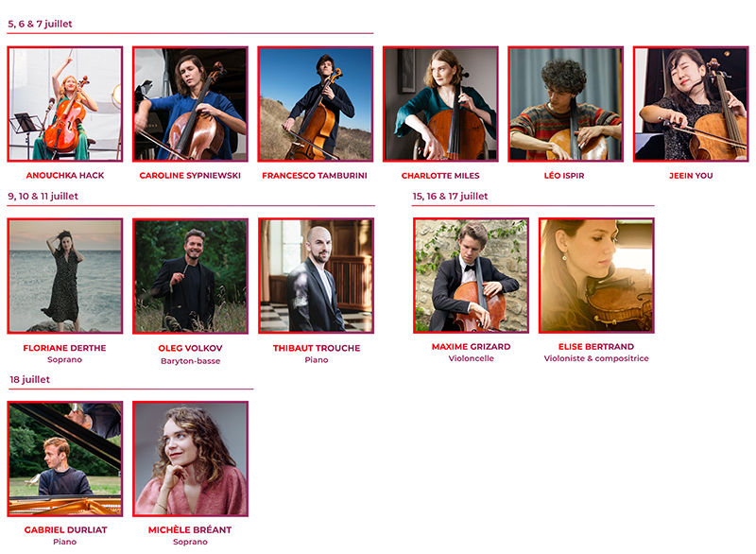This screenshot has height=554, width=756.
Task: Open Gabriel Durliat's piano photo
Action: click(65, 459)
